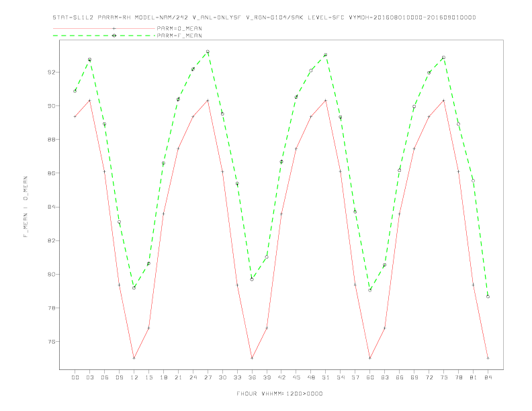Click the x-axis tick label 27

tap(208, 377)
